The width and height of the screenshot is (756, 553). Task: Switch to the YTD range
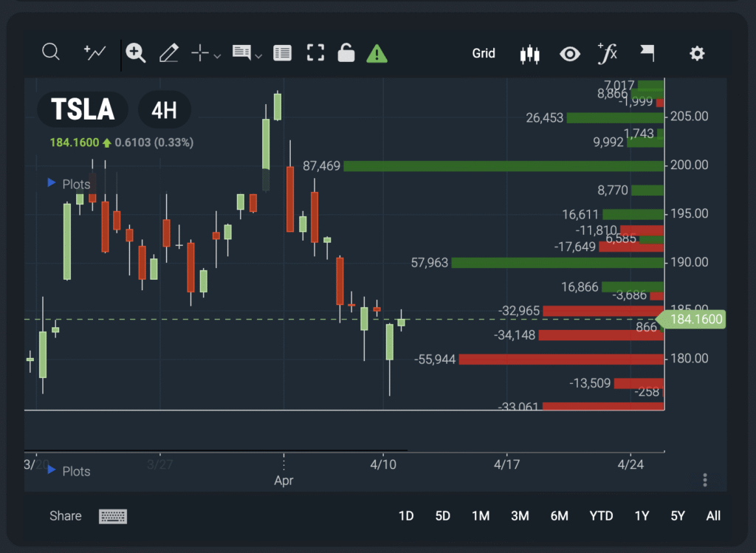(601, 515)
